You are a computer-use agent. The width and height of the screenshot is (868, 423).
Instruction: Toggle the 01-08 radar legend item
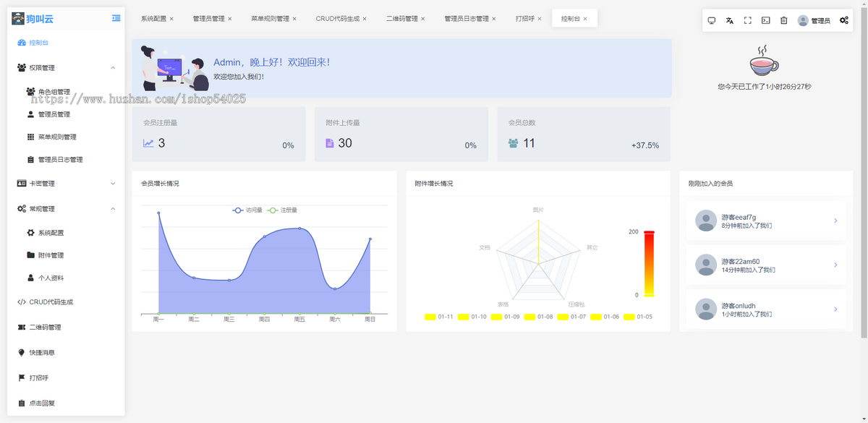(x=539, y=317)
